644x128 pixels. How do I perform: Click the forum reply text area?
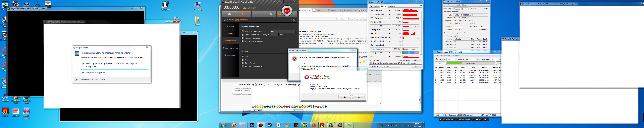tap(316, 95)
